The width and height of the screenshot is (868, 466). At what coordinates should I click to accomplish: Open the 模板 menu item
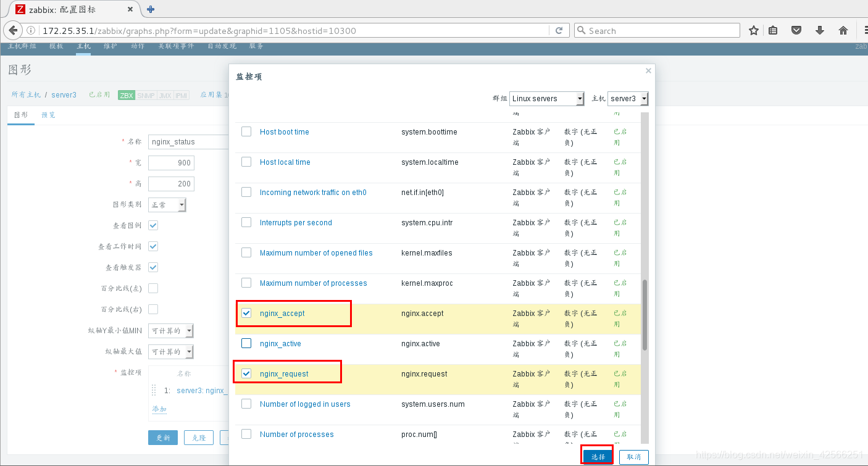pyautogui.click(x=56, y=47)
